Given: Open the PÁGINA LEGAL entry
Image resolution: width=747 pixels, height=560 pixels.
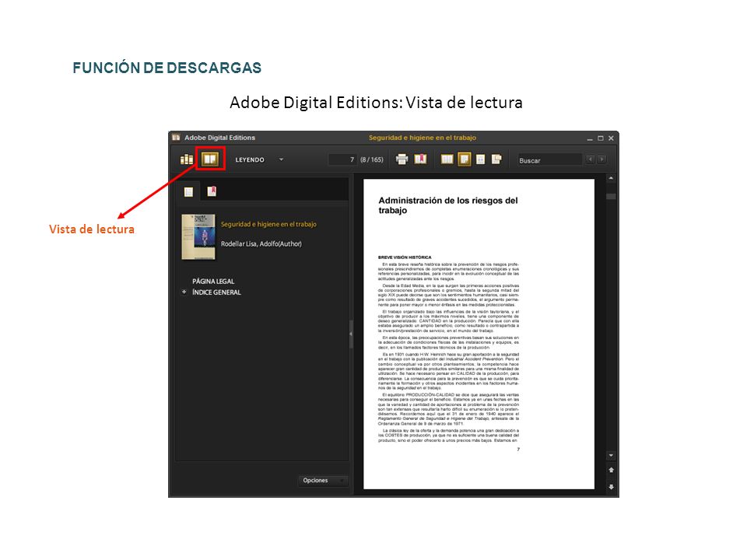Looking at the screenshot, I should click(x=213, y=282).
